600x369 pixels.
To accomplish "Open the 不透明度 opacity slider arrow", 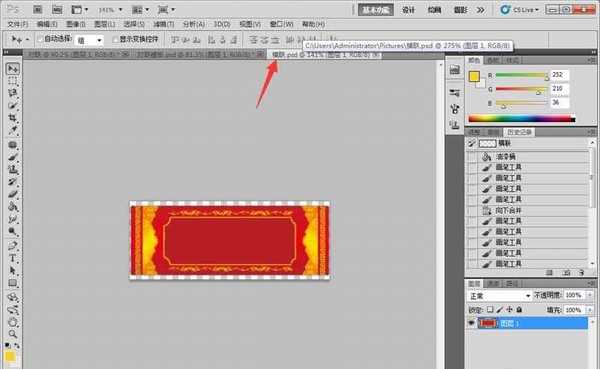I will [590, 295].
